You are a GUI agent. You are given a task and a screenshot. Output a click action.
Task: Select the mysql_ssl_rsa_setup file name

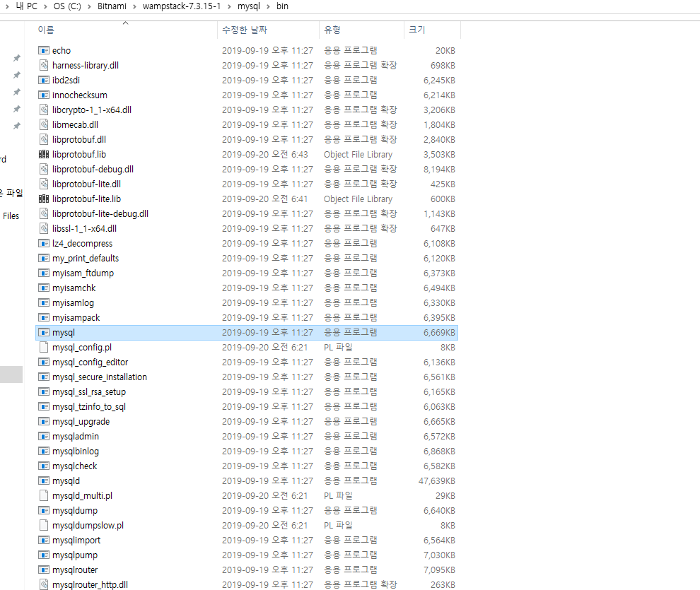point(89,391)
